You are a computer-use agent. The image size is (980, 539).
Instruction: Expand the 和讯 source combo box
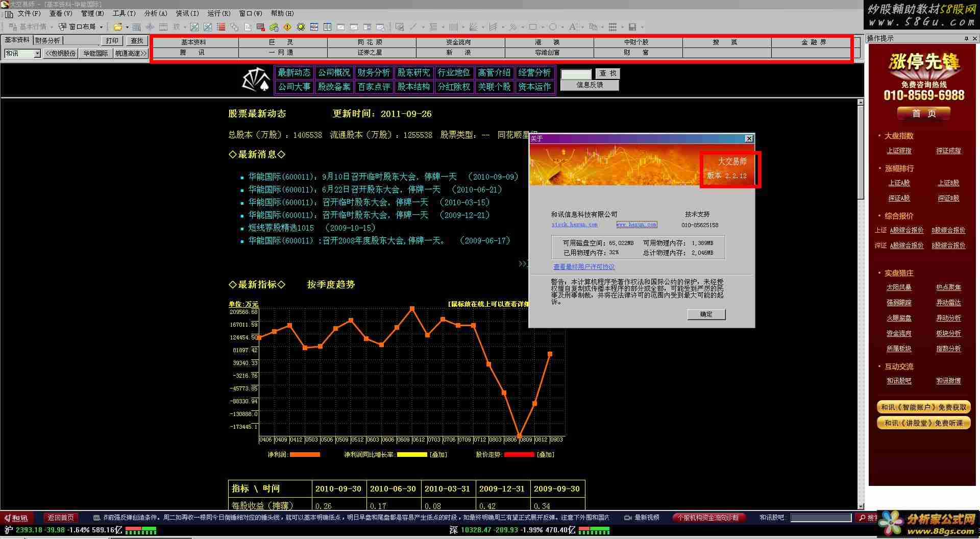point(37,54)
